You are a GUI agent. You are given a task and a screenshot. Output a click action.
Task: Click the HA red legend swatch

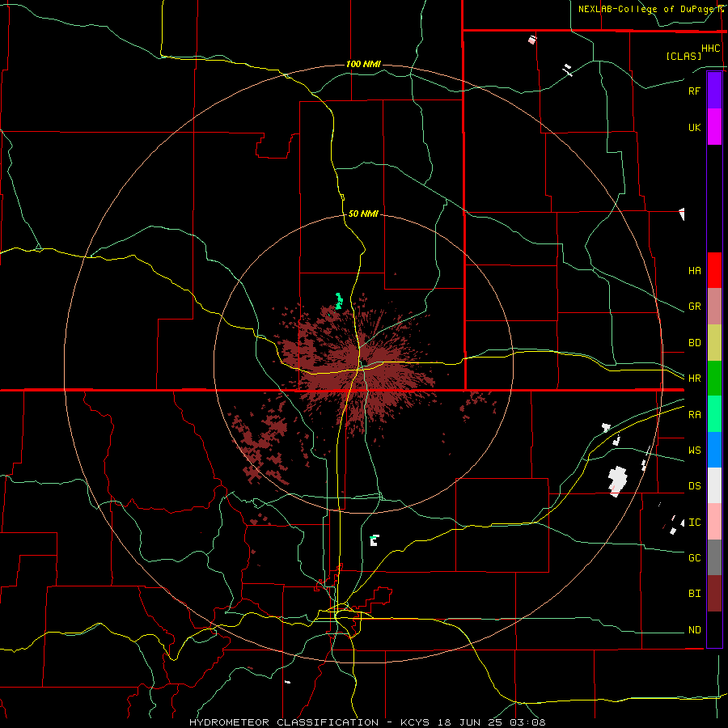pyautogui.click(x=714, y=270)
